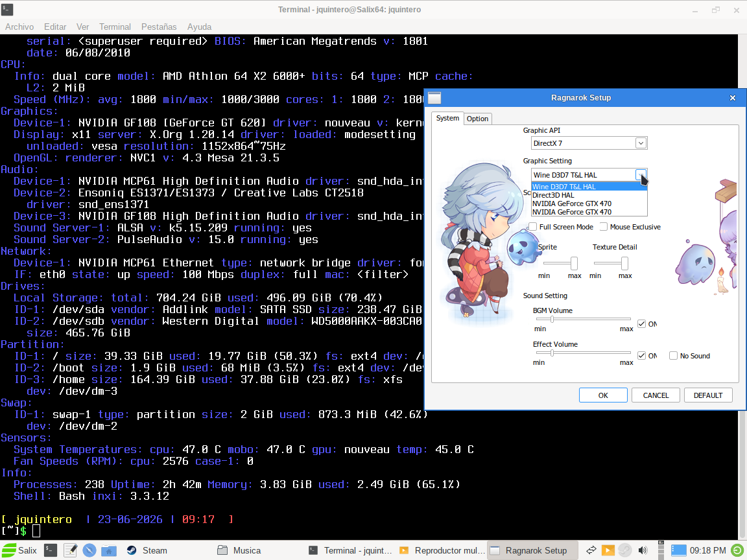Select Direct3D HAL option
Screen dimensions: 747x560
click(589, 195)
